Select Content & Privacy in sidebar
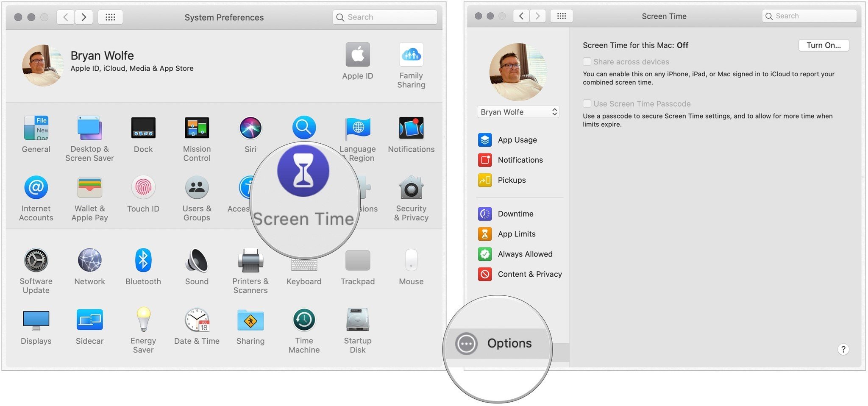Viewport: 868px width, 406px height. point(520,274)
